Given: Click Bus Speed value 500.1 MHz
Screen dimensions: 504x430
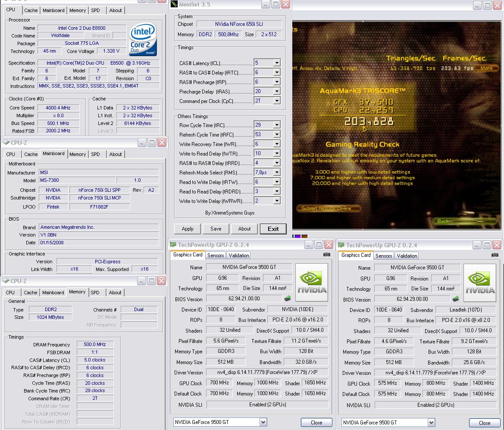Looking at the screenshot, I should [x=58, y=123].
